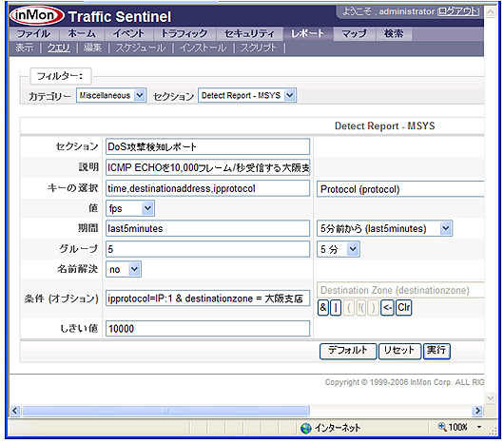Open the 5分前から (last5minutes) period dropdown
The width and height of the screenshot is (504, 443).
[385, 228]
